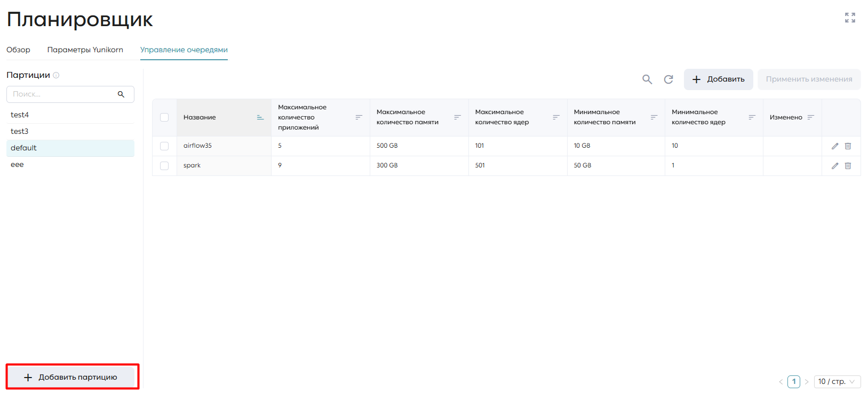Switch to the Обзор tab
This screenshot has width=868, height=393.
point(18,50)
